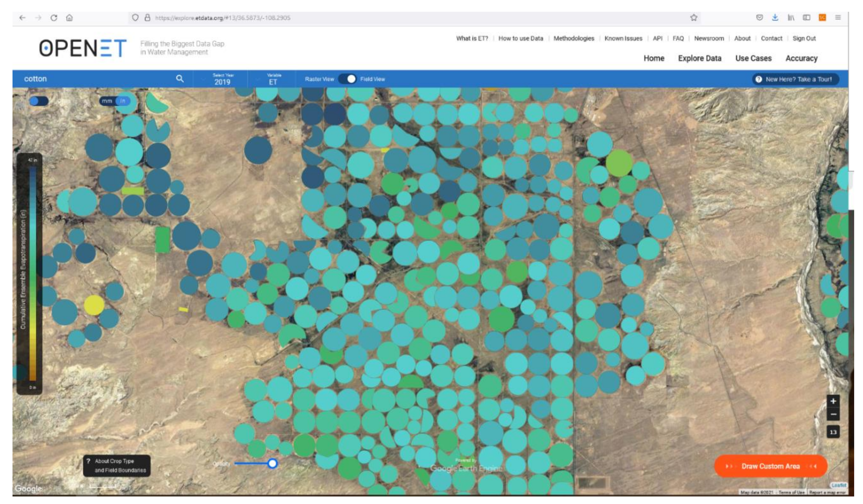Open the What is ET? link
Viewport: 863px width, 504px height.
[472, 38]
